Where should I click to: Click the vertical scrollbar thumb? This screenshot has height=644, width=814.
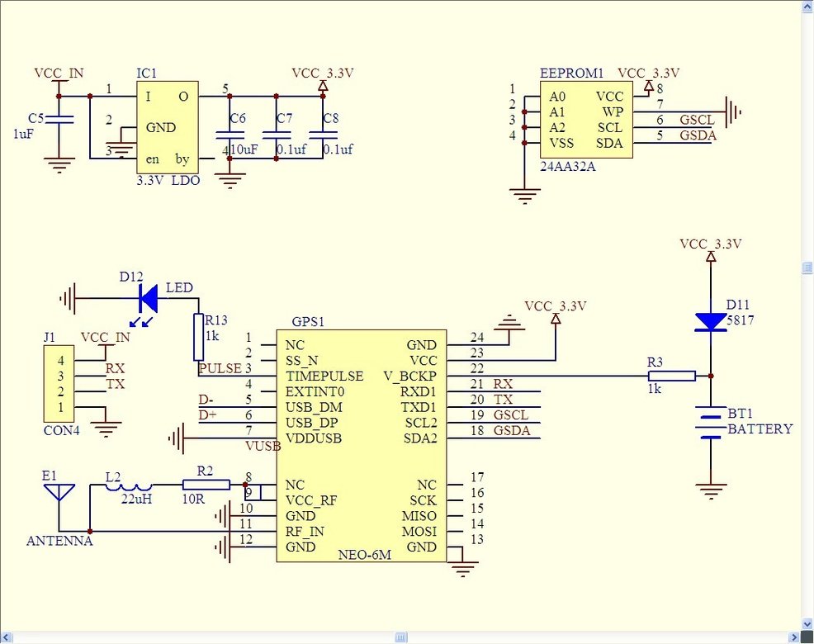[x=807, y=268]
